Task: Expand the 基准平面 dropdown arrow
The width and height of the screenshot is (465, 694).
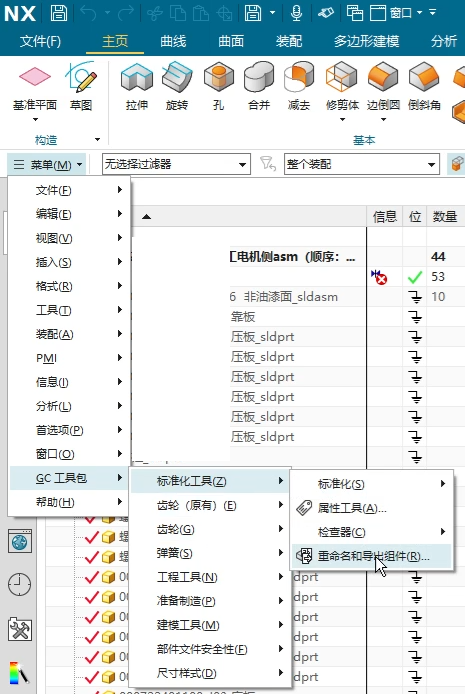Action: tap(35, 120)
